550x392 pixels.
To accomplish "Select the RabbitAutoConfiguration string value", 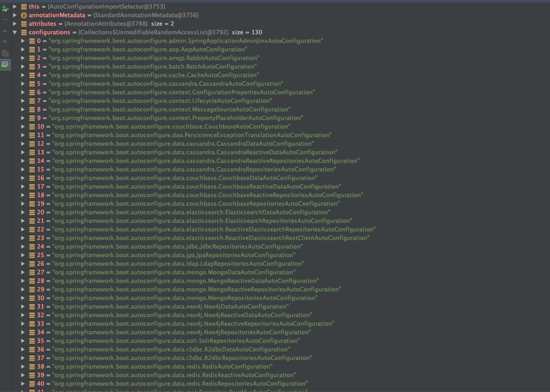I will 154,58.
